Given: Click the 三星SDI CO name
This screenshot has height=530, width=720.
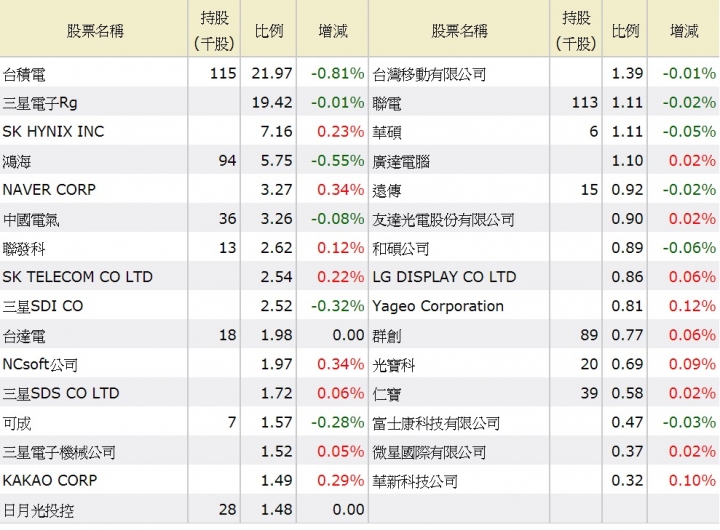Looking at the screenshot, I should click(x=43, y=306).
